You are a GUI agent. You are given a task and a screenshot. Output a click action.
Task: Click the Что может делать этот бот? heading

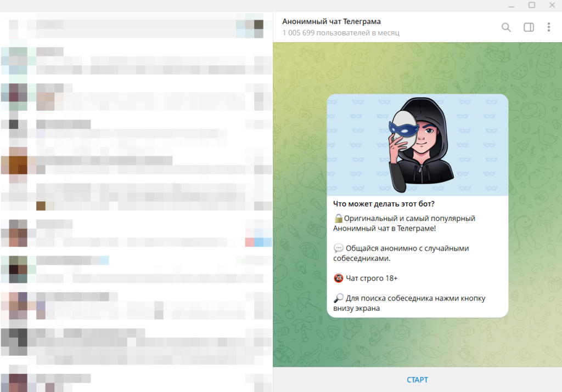(384, 204)
